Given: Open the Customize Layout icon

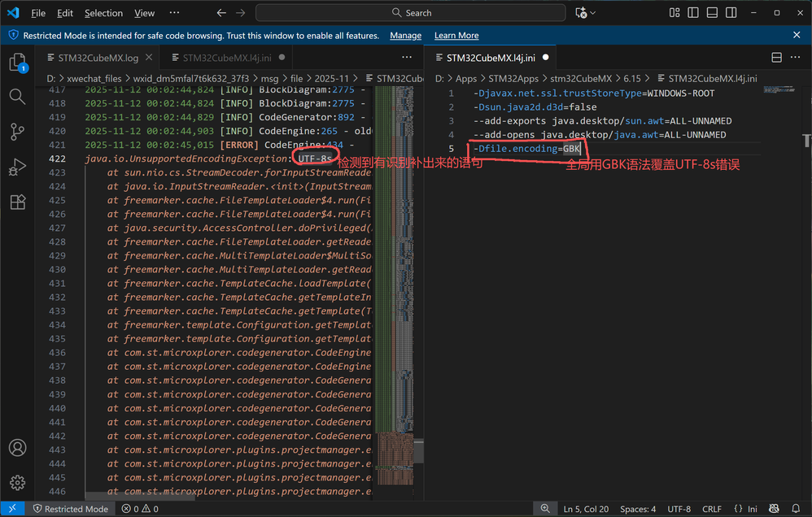Looking at the screenshot, I should (674, 12).
